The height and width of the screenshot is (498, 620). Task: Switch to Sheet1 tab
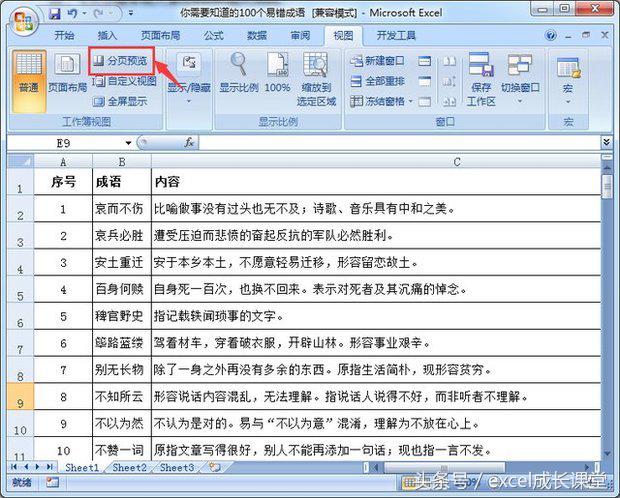click(81, 468)
